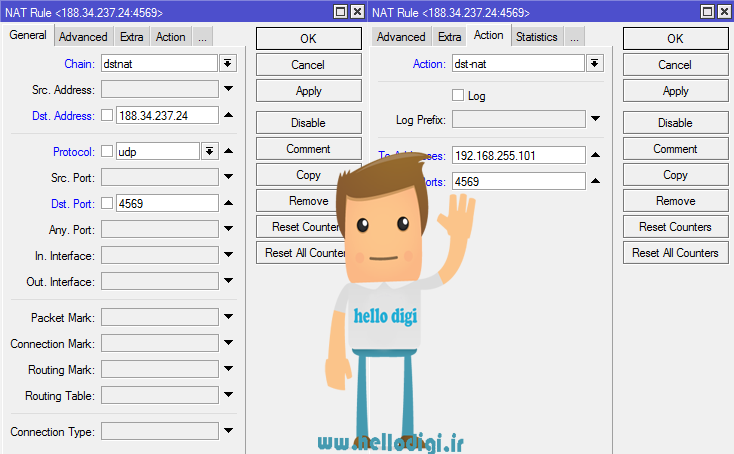Click Disable in right NAT Rule window
The height and width of the screenshot is (454, 734).
click(x=675, y=123)
